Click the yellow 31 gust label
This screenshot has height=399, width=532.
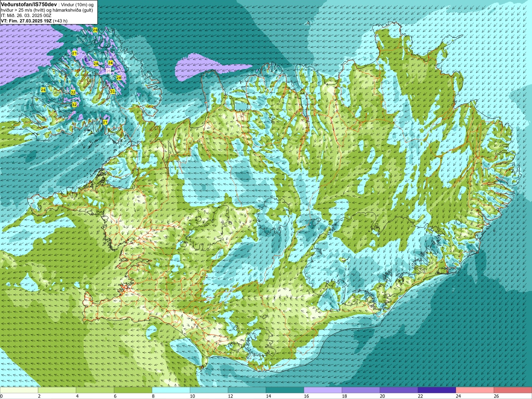coord(113,91)
